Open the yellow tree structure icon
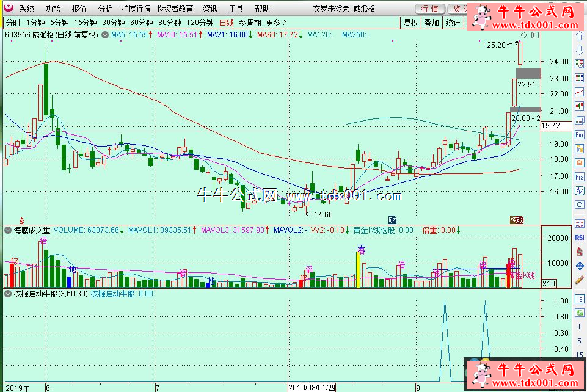Viewport: 587px width, 392px height. (x=579, y=148)
